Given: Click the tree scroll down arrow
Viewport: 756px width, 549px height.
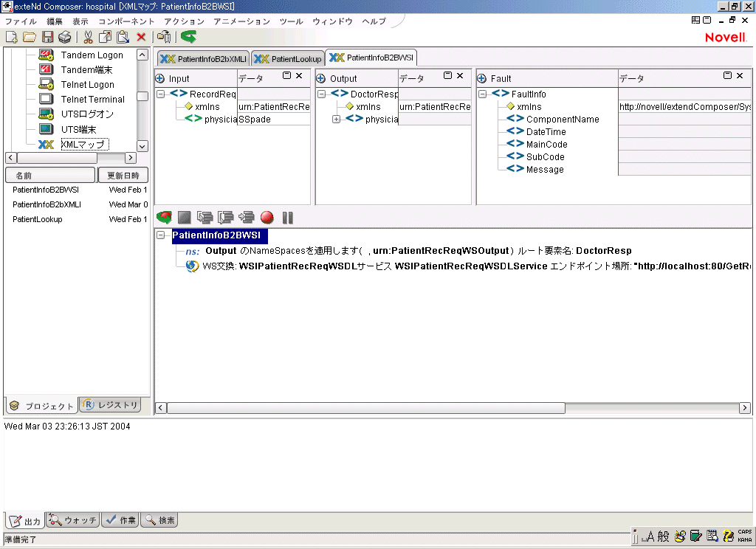Looking at the screenshot, I should (142, 146).
